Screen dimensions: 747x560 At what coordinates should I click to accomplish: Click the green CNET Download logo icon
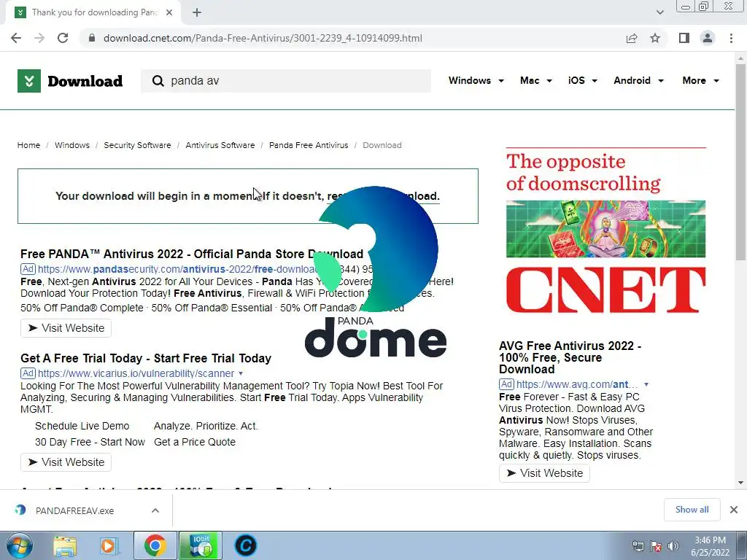[29, 81]
